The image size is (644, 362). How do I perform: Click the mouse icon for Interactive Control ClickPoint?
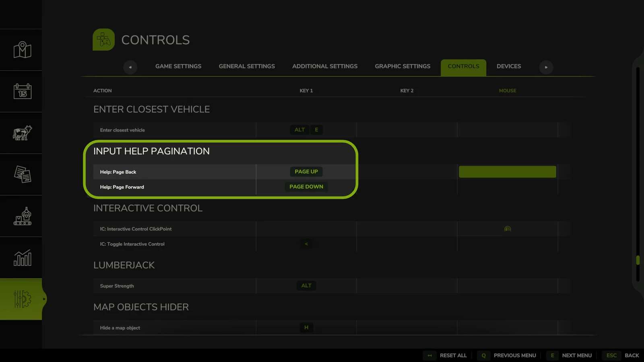click(x=507, y=228)
